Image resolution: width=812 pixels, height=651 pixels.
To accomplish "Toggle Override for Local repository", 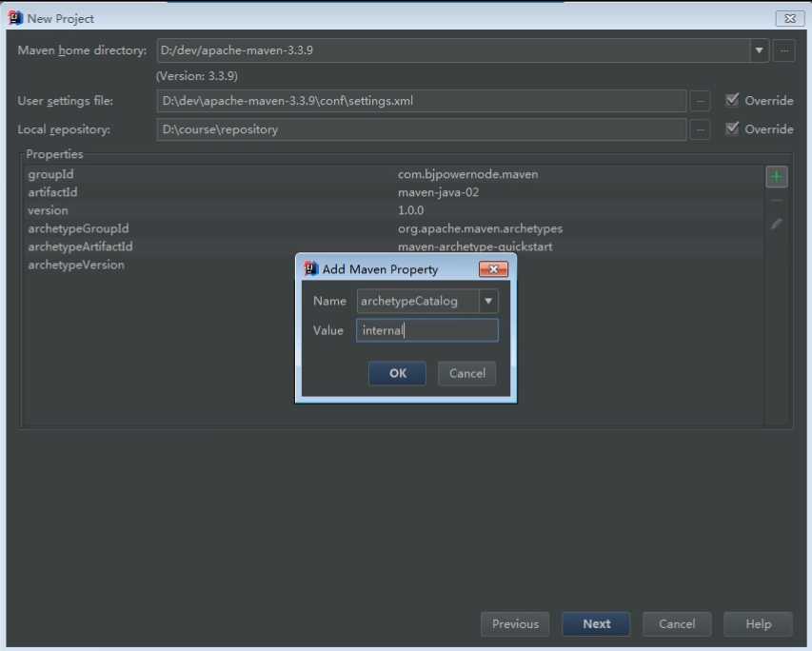I will tap(732, 128).
